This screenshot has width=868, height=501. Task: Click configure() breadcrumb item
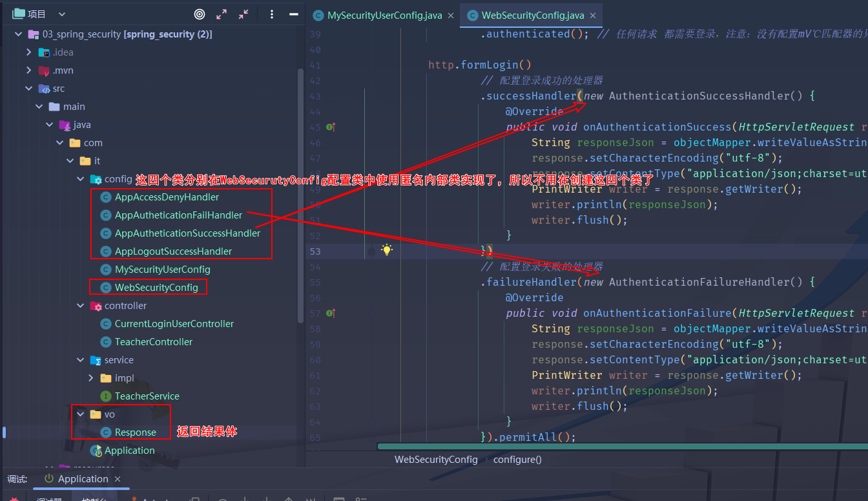coord(517,460)
